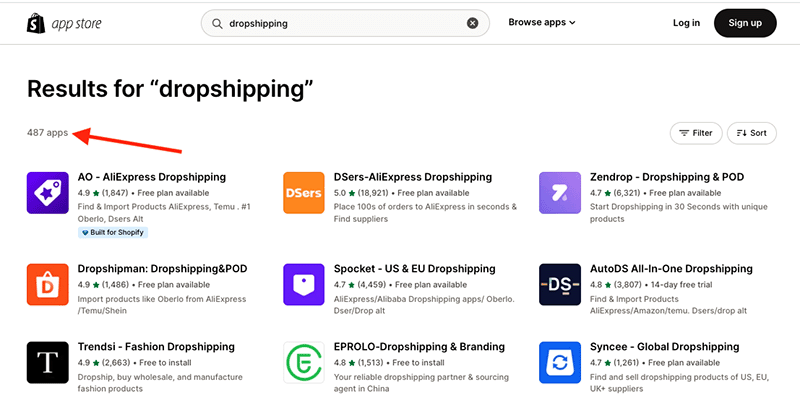Open EPROLO-Dropshipping & Branding title
The width and height of the screenshot is (800, 416).
(x=419, y=347)
